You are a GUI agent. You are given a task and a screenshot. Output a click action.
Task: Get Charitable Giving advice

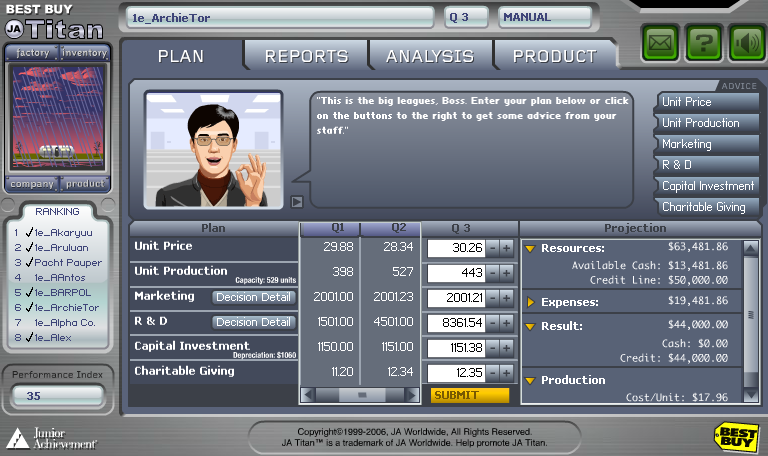[x=708, y=207]
